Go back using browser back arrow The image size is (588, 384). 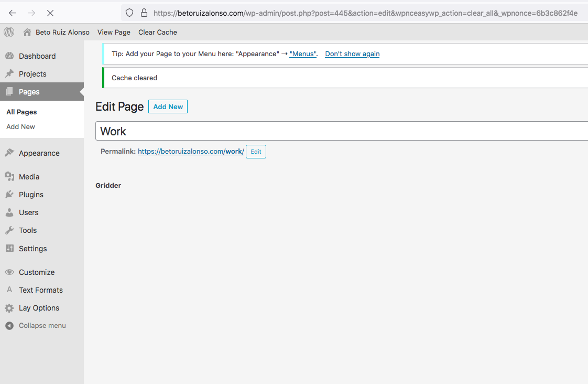pos(13,13)
